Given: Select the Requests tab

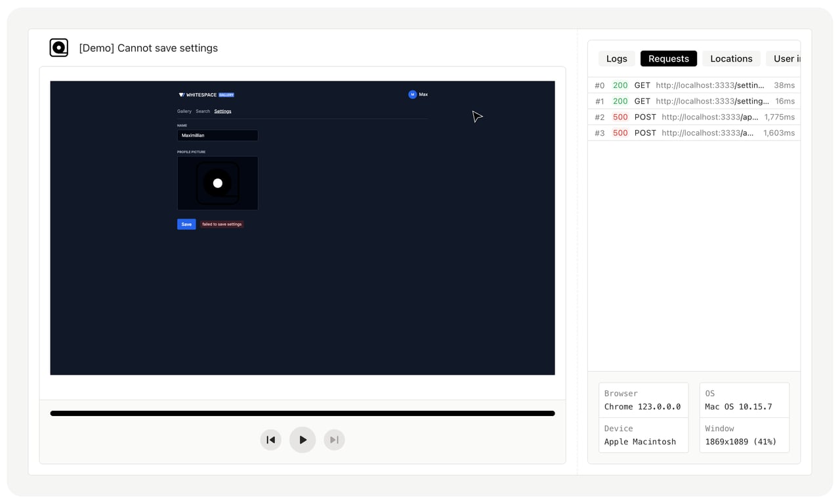Looking at the screenshot, I should [669, 58].
